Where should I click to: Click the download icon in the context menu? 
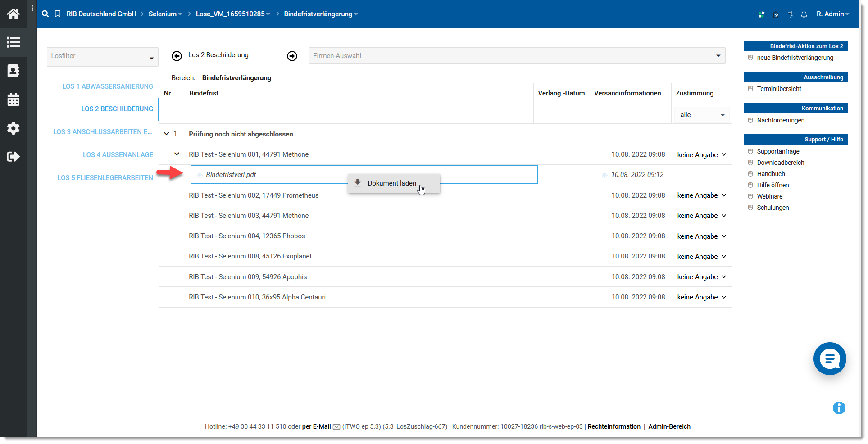click(358, 183)
